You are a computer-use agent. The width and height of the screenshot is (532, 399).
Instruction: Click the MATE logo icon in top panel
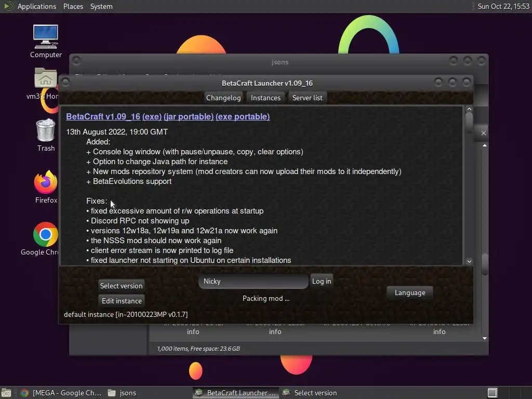[x=8, y=6]
